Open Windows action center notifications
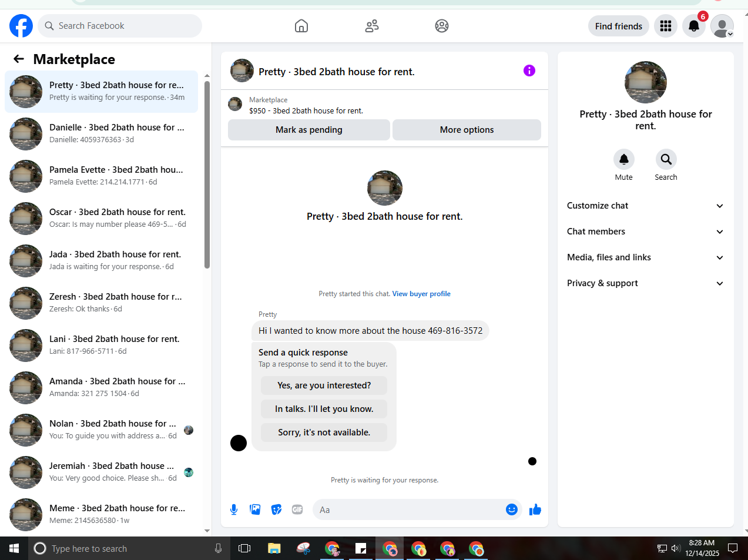 733,548
